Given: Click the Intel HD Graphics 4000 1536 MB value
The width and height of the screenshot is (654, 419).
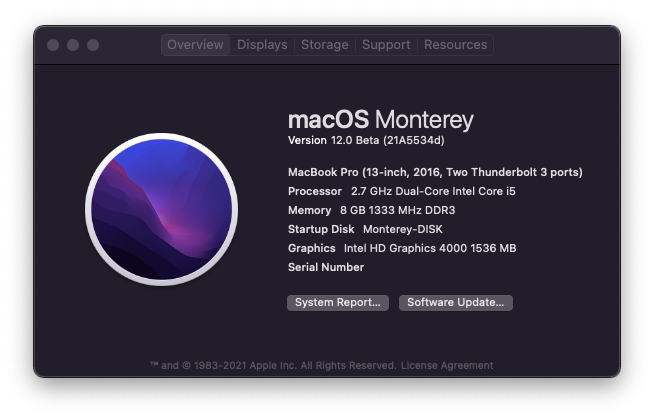Looking at the screenshot, I should [x=430, y=248].
